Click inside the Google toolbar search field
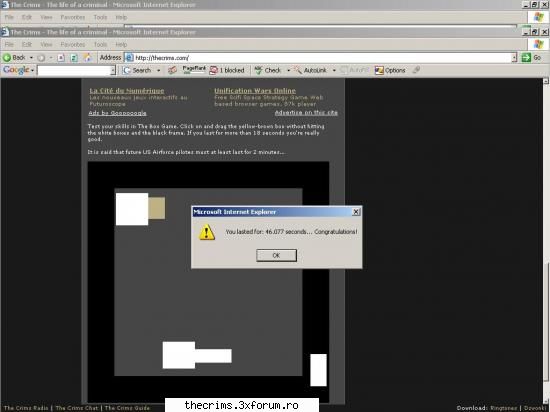 coord(74,70)
